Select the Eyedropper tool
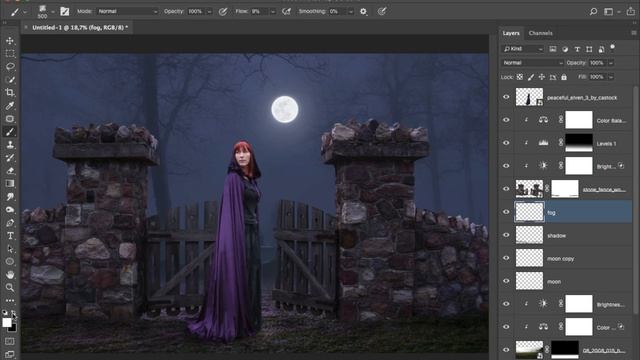640x360 pixels. [x=10, y=106]
